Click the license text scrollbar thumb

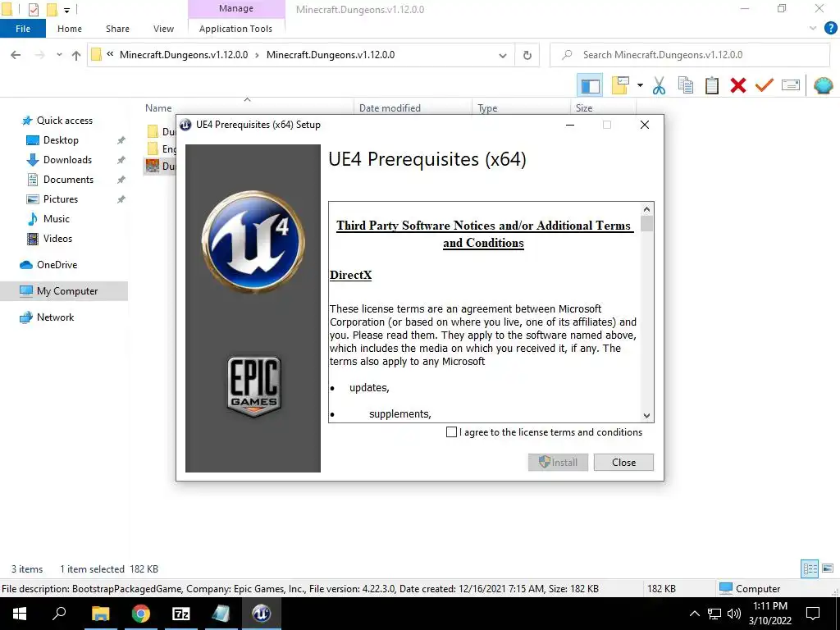point(646,223)
